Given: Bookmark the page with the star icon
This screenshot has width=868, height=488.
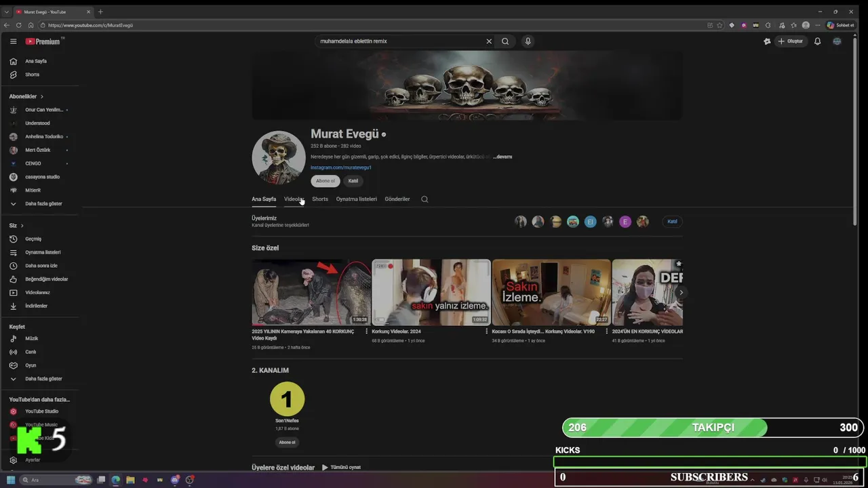Looking at the screenshot, I should (719, 25).
